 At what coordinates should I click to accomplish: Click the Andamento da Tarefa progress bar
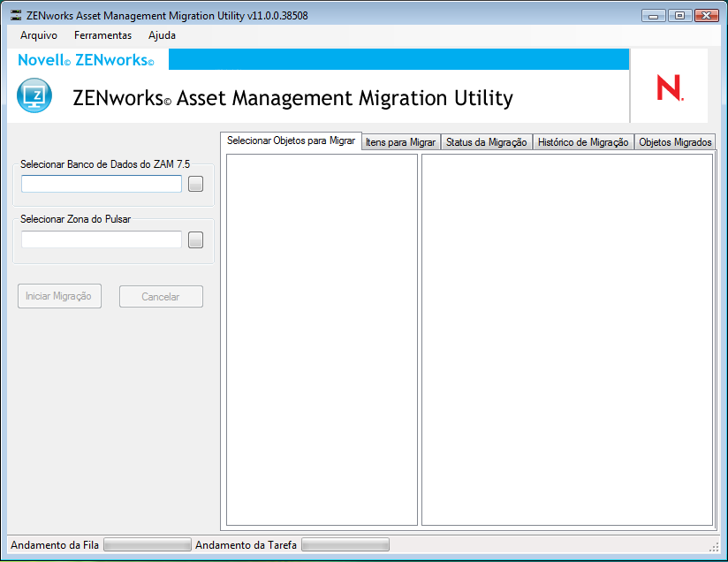pyautogui.click(x=345, y=545)
